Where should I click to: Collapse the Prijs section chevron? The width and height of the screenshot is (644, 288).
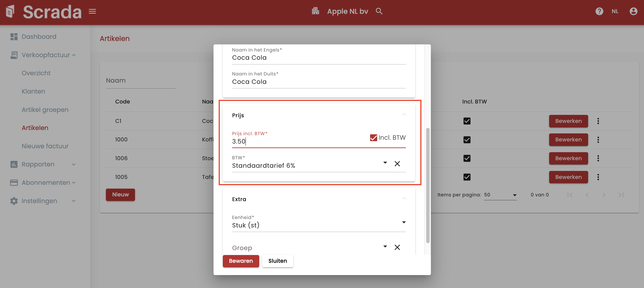404,115
